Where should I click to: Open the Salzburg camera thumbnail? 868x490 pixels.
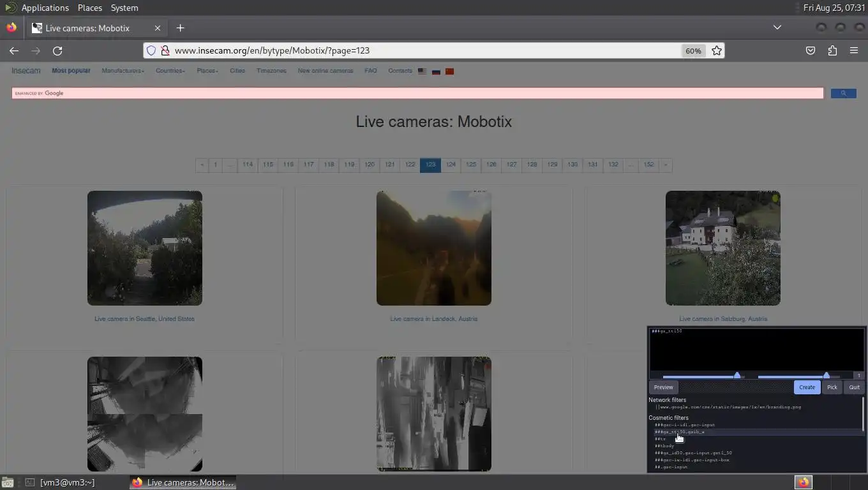[723, 248]
